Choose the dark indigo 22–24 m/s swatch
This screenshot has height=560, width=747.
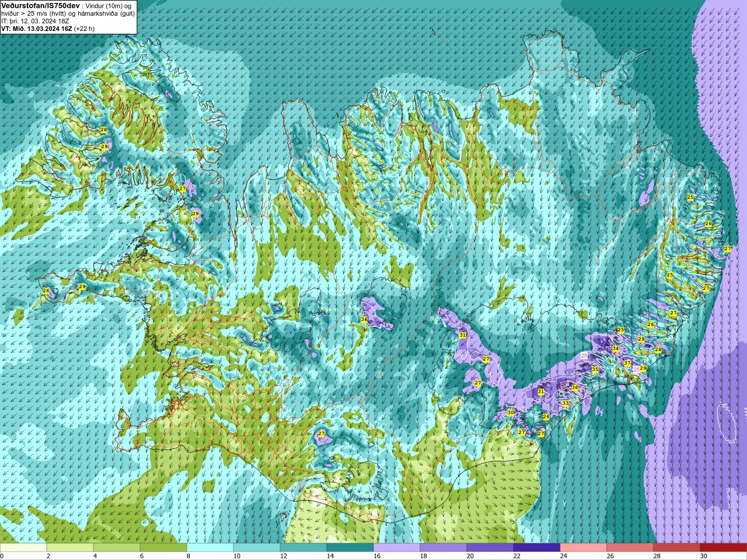(537, 548)
